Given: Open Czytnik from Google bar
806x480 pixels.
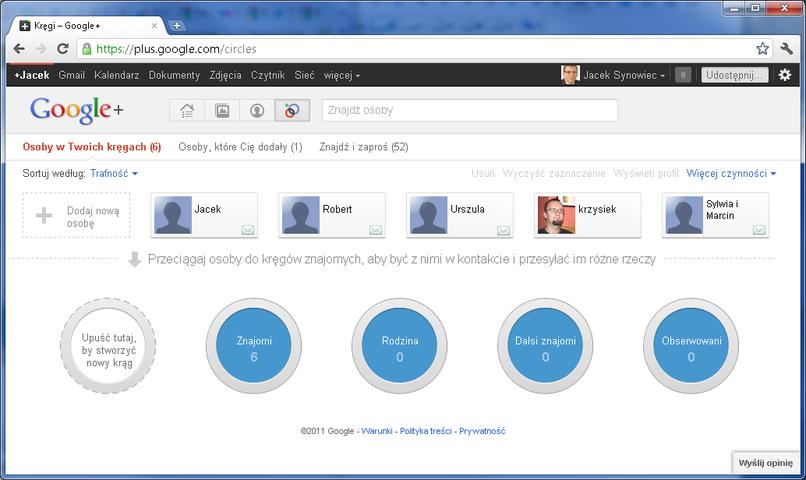Looking at the screenshot, I should tap(268, 75).
